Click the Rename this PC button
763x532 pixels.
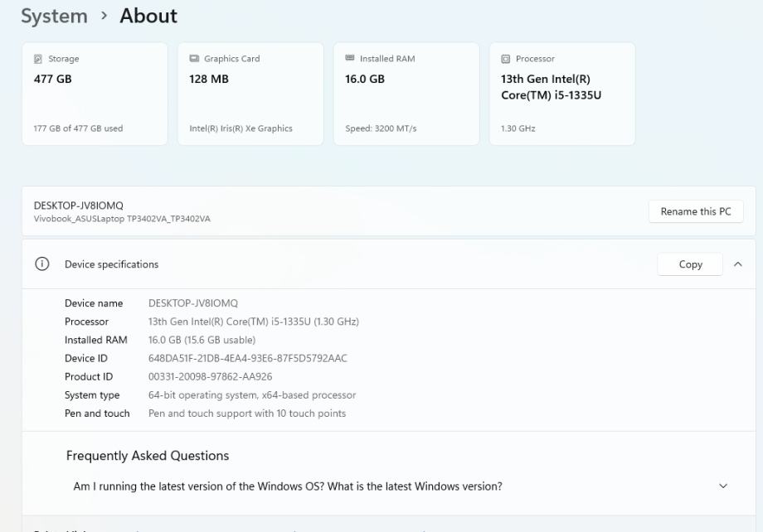[x=696, y=211]
